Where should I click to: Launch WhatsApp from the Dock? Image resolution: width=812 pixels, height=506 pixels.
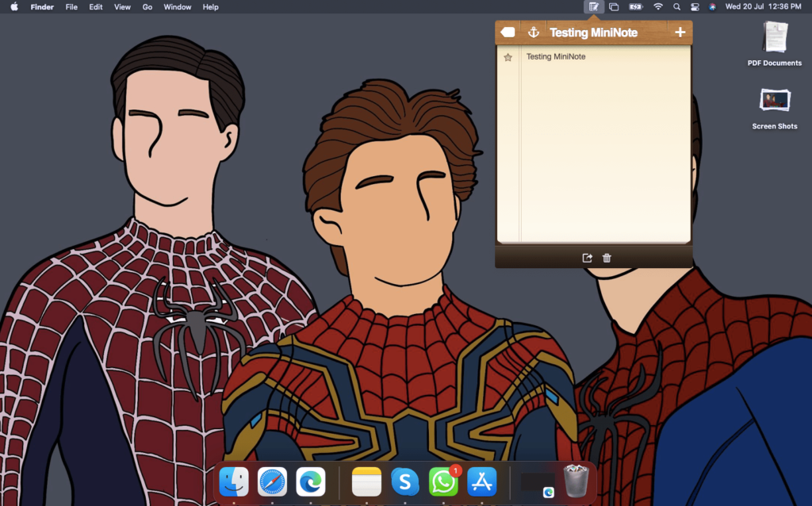pyautogui.click(x=443, y=481)
